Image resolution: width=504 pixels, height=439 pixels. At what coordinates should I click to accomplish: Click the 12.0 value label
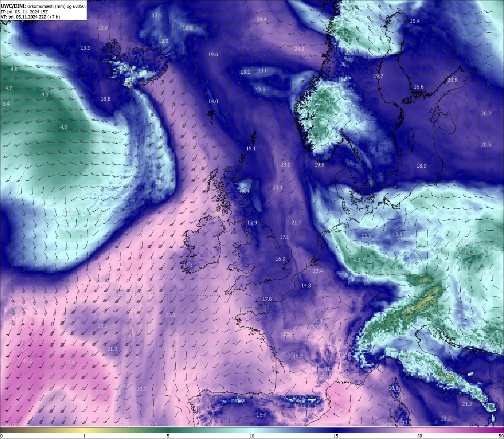point(187,28)
